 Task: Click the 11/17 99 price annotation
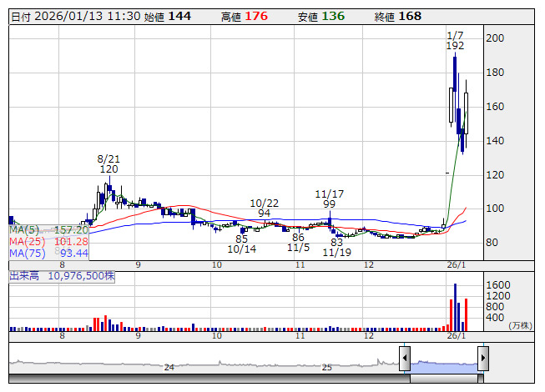coord(331,199)
